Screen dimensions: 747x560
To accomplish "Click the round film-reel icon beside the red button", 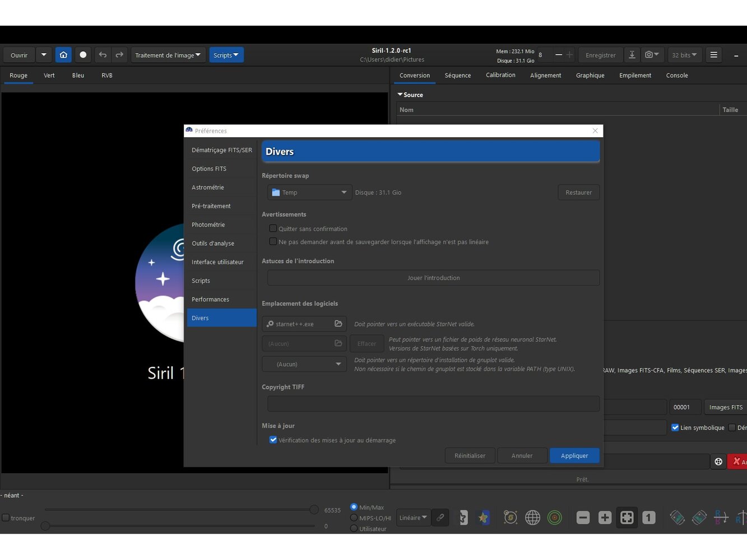I will tap(718, 461).
